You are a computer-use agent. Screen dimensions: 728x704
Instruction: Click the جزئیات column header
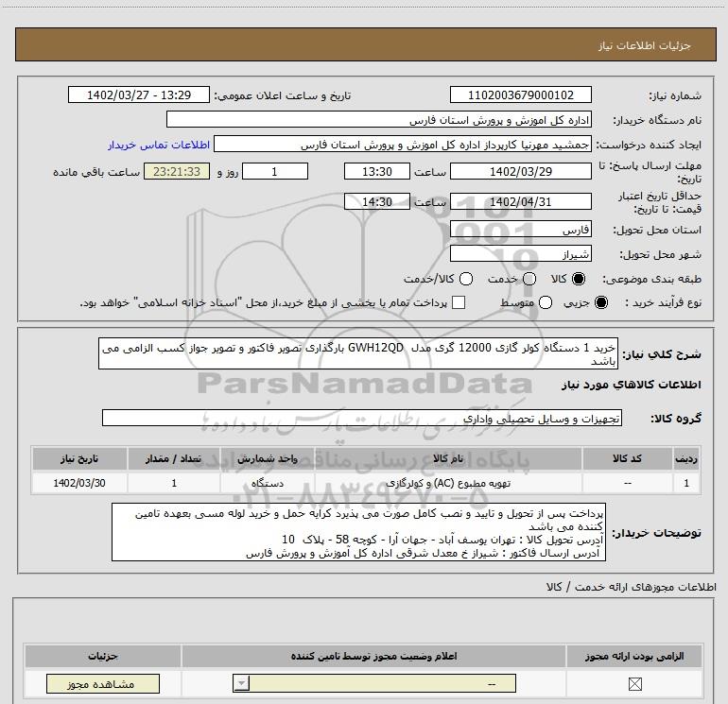pos(103,656)
